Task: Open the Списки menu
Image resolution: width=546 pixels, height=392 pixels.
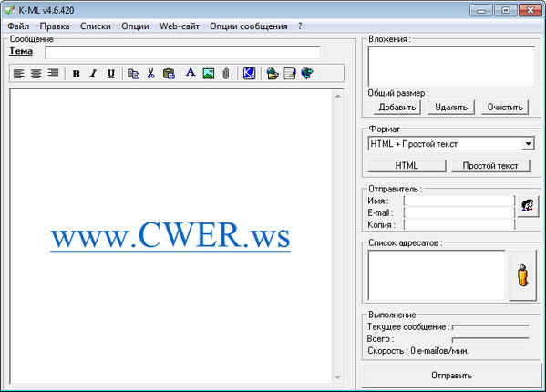Action: tap(96, 26)
